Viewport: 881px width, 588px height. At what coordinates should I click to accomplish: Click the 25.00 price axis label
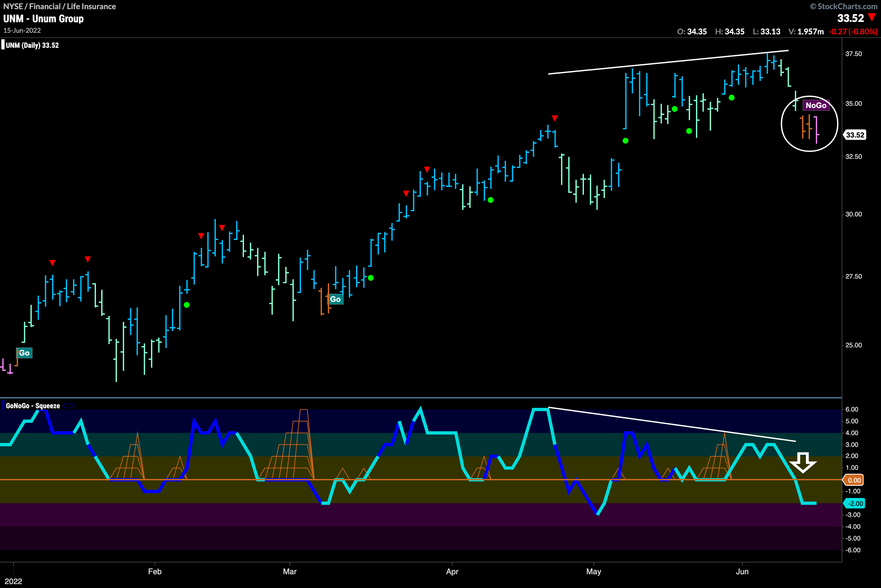(853, 345)
